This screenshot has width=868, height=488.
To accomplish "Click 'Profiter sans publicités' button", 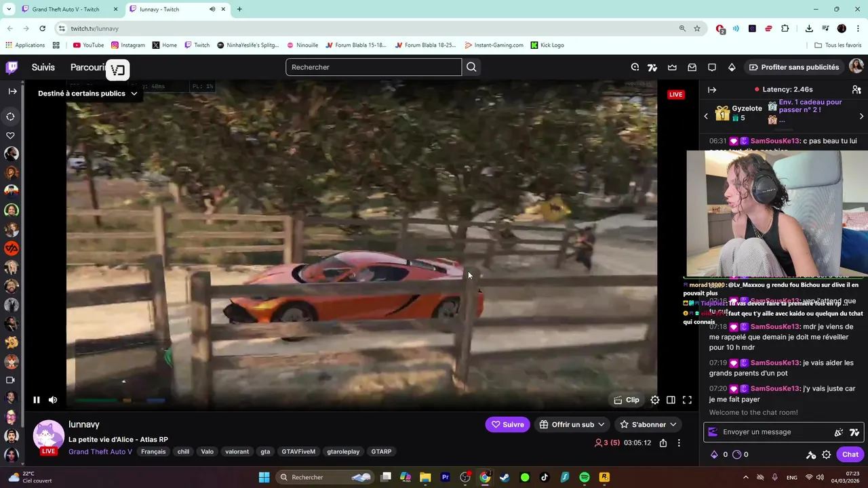I will (x=793, y=67).
